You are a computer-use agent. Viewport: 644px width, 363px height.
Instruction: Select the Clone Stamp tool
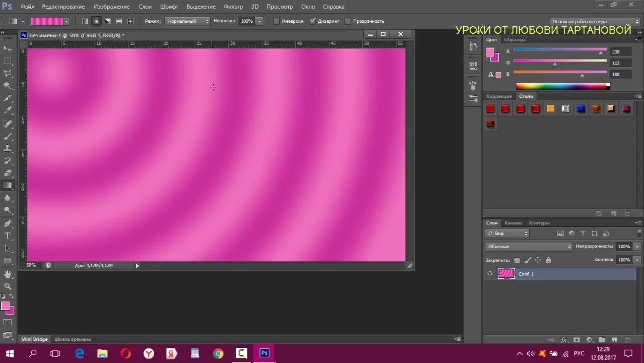(x=8, y=149)
